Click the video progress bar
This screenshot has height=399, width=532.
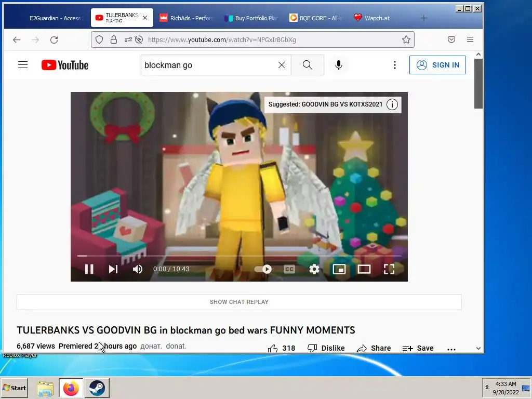point(239,256)
